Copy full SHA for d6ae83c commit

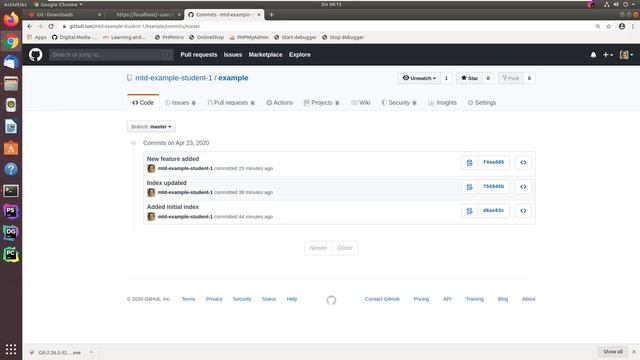(x=469, y=211)
